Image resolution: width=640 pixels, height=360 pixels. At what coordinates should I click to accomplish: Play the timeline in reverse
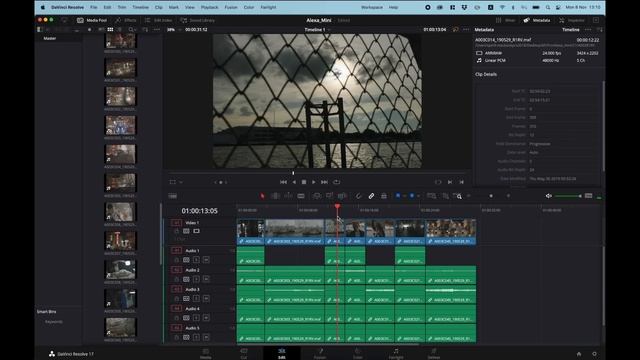(294, 182)
